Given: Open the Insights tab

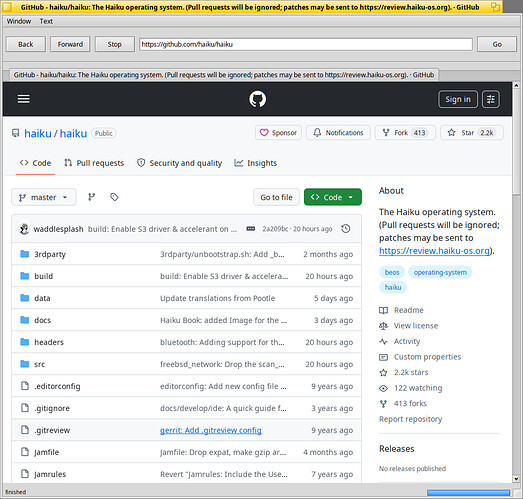Looking at the screenshot, I should point(256,163).
